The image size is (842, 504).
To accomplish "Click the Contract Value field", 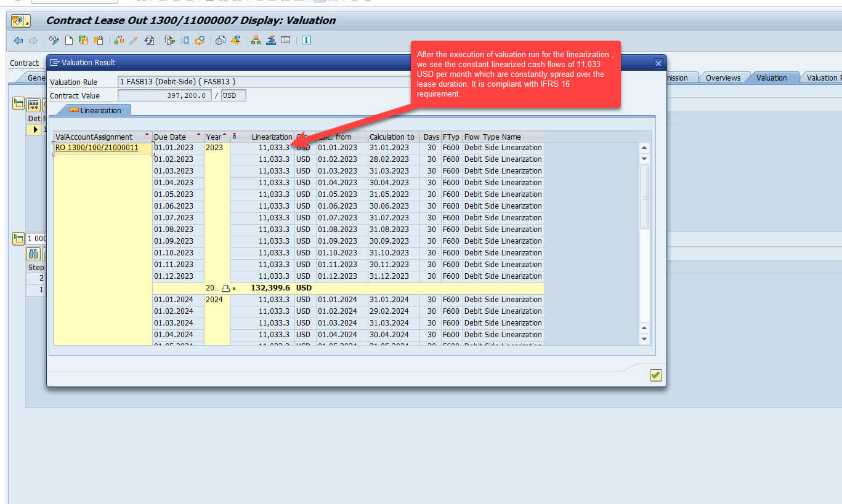I will [x=164, y=95].
